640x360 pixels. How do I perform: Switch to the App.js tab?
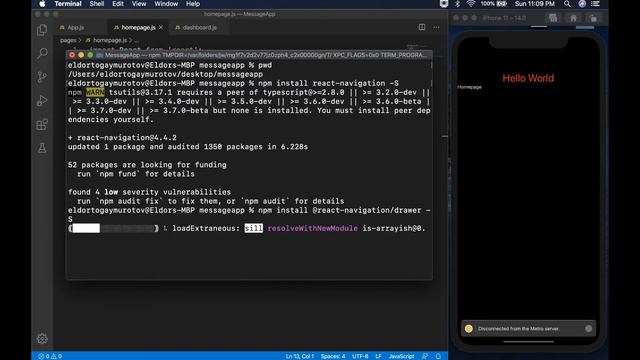pos(72,27)
